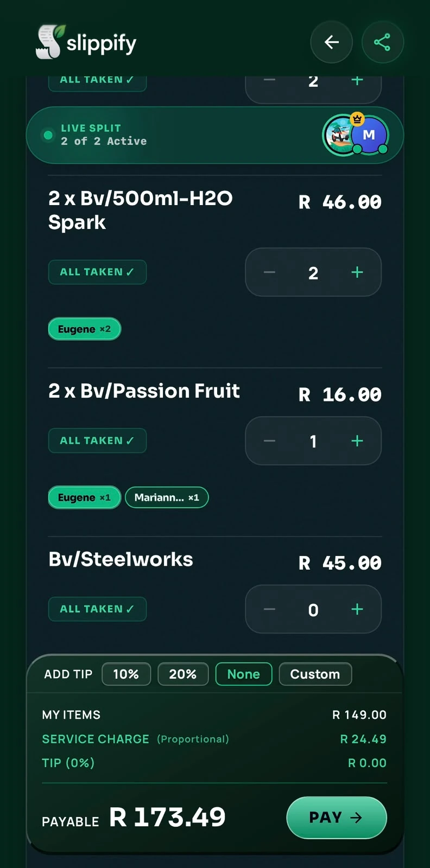Tap the Eugene ×2 chip
Viewport: 430px width, 868px height.
(84, 329)
